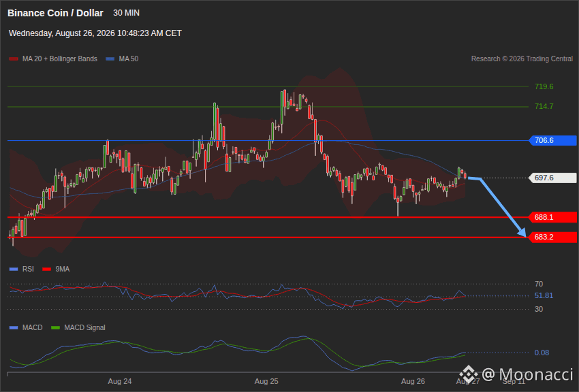Click the Aug 24 date axis label
Image resolution: width=579 pixels, height=392 pixels.
pyautogui.click(x=120, y=381)
